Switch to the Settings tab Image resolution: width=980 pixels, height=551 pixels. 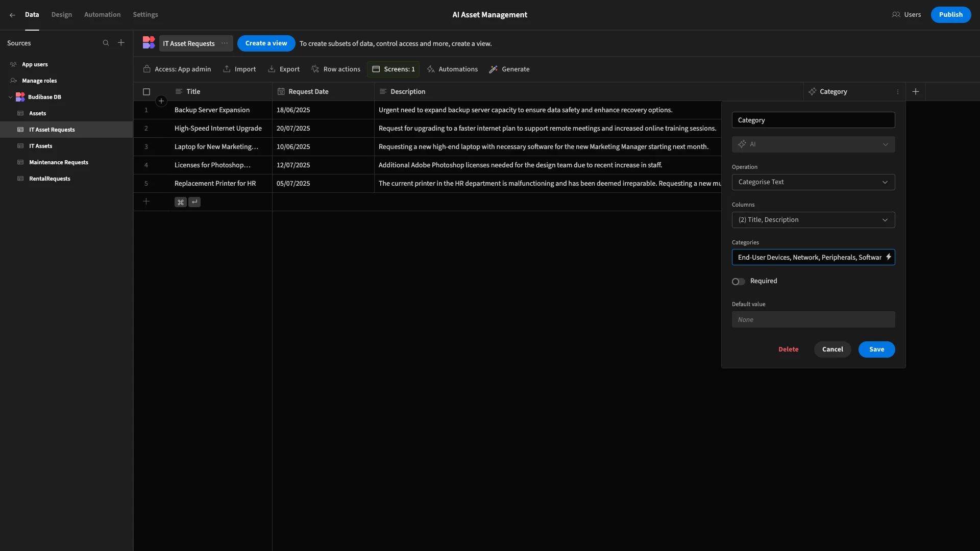[x=145, y=15]
